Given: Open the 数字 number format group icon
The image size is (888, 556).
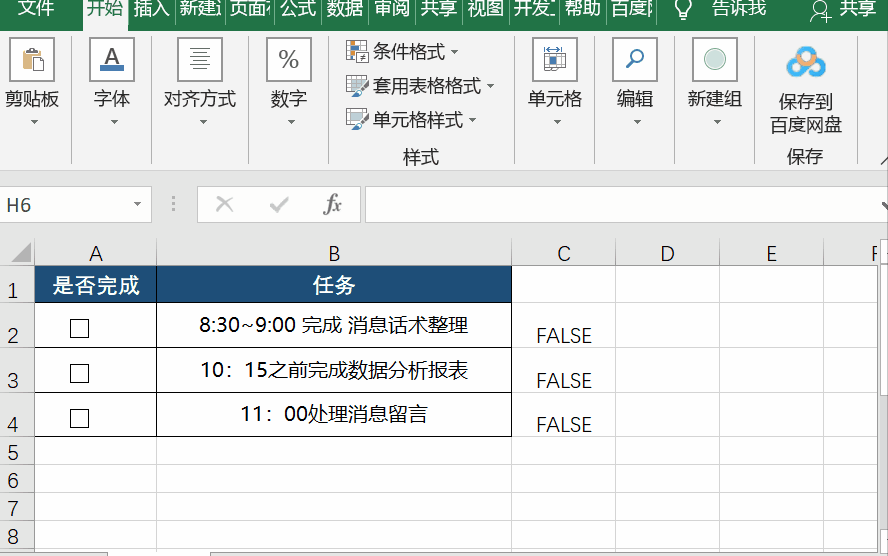Looking at the screenshot, I should tap(289, 59).
